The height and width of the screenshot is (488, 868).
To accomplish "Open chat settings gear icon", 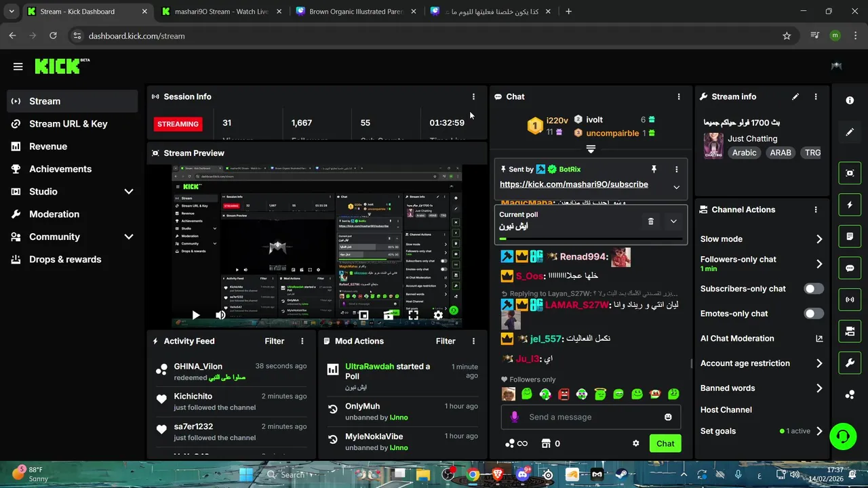I will tap(636, 443).
